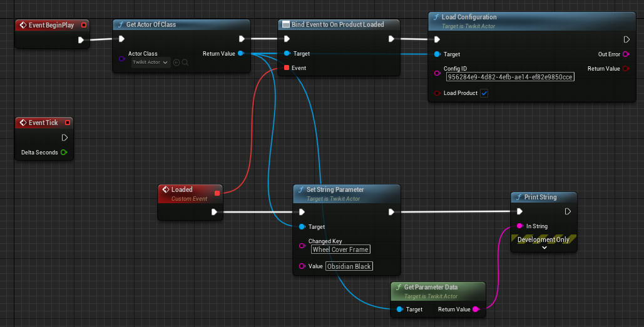Click the browse magnifier icon beside Actor Class

tap(185, 63)
